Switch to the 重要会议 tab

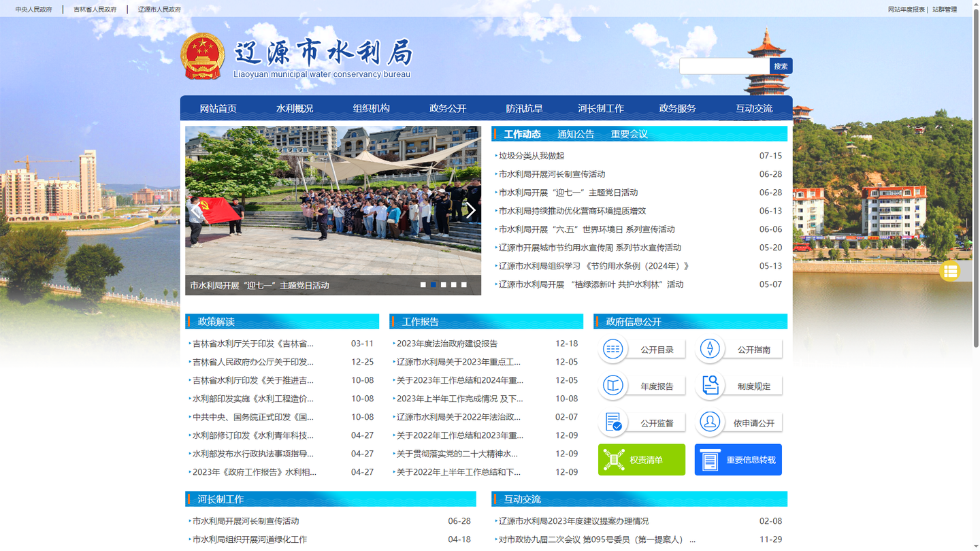(630, 134)
